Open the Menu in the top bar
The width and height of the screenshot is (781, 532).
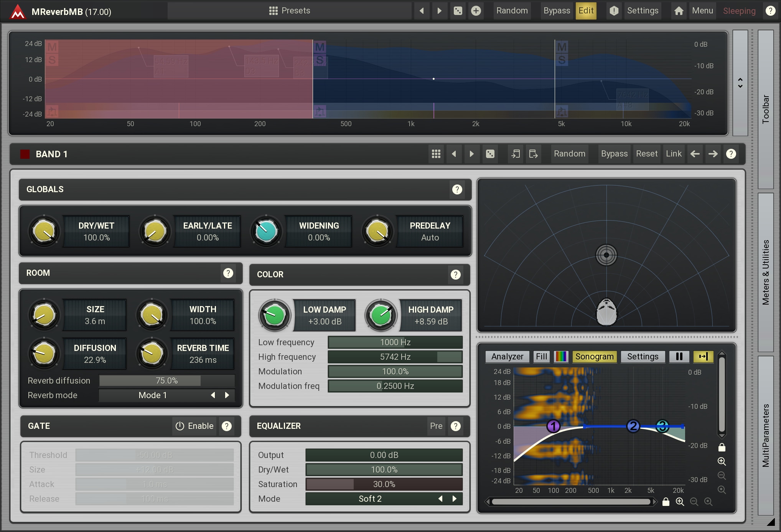(x=702, y=11)
